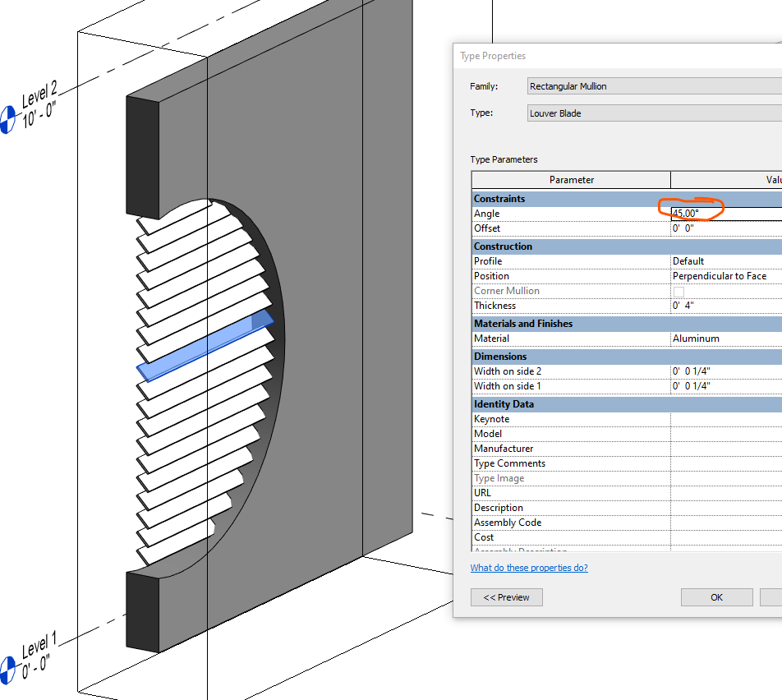
Task: Click the Level 2 elevation marker icon
Action: (8, 117)
